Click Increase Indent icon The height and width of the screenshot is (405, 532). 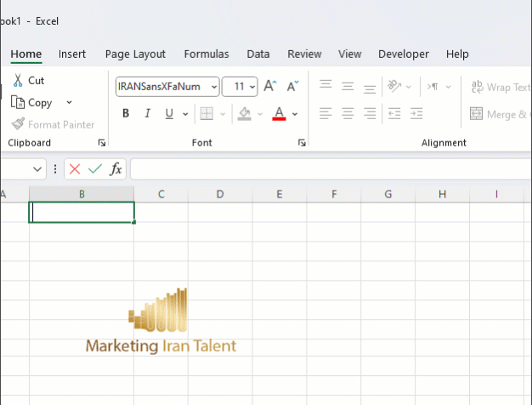(x=416, y=113)
